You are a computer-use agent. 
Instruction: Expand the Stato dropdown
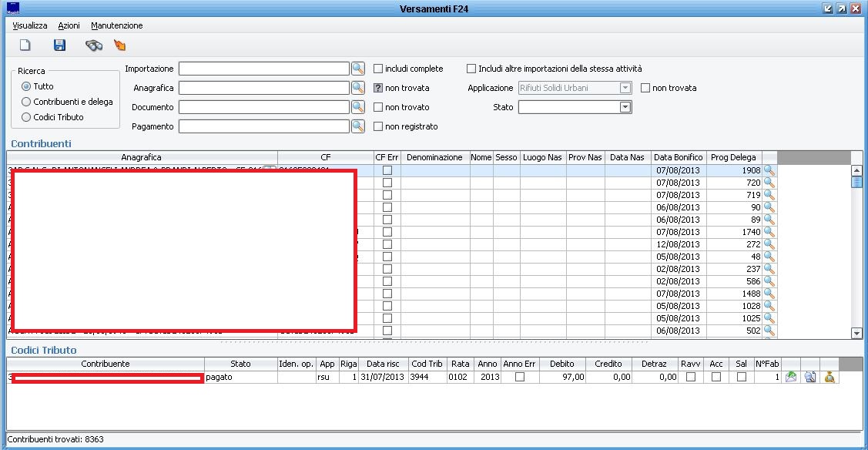pos(625,107)
